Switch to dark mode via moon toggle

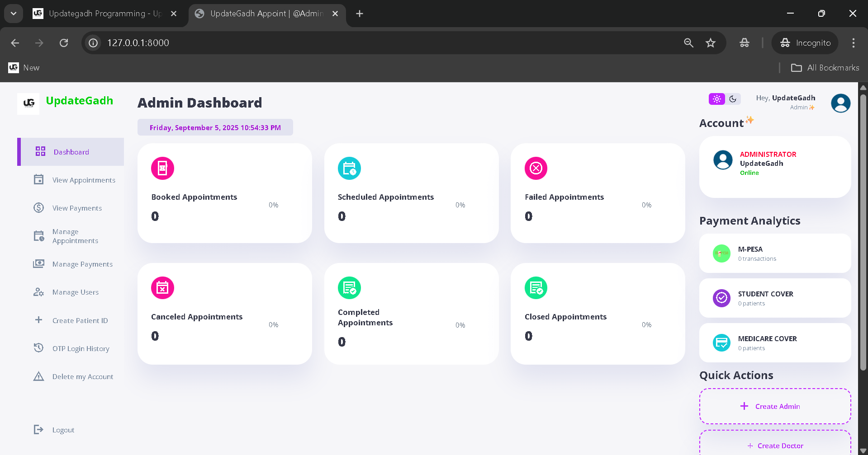click(733, 99)
